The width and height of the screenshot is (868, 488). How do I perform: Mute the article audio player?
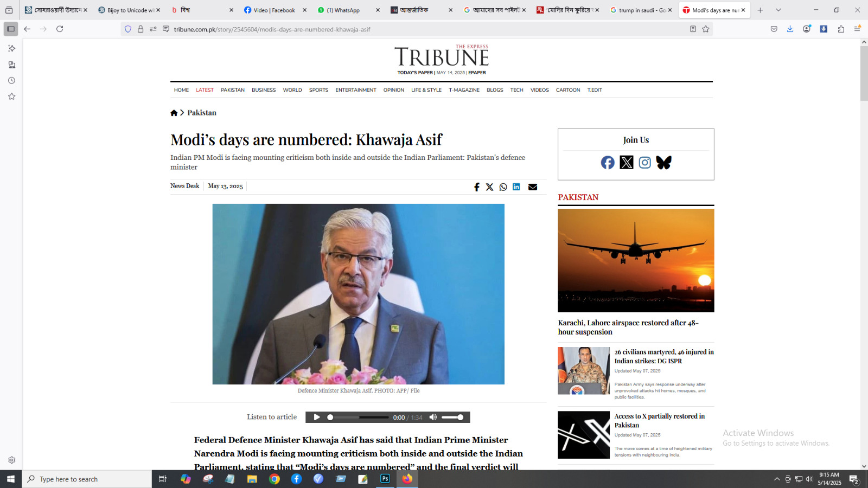433,417
